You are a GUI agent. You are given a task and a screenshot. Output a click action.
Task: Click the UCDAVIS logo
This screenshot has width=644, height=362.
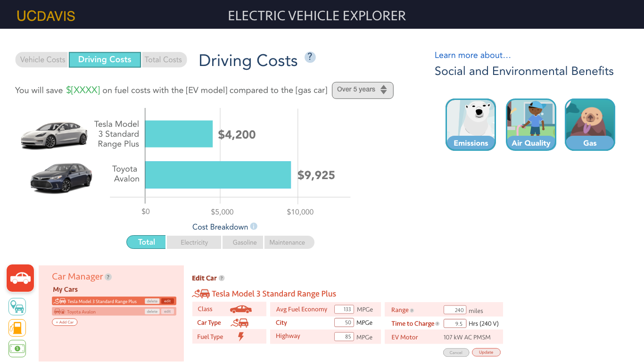point(46,16)
